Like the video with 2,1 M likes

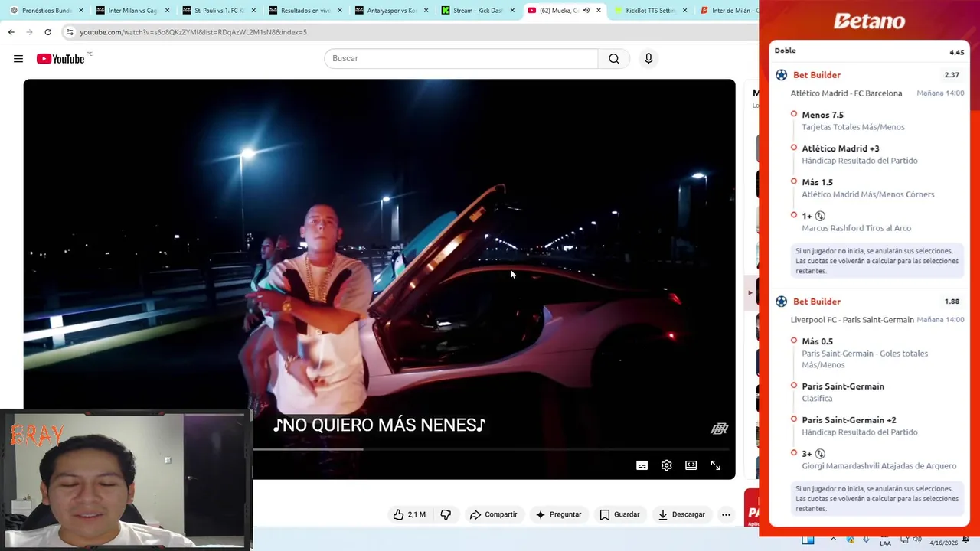(x=409, y=514)
